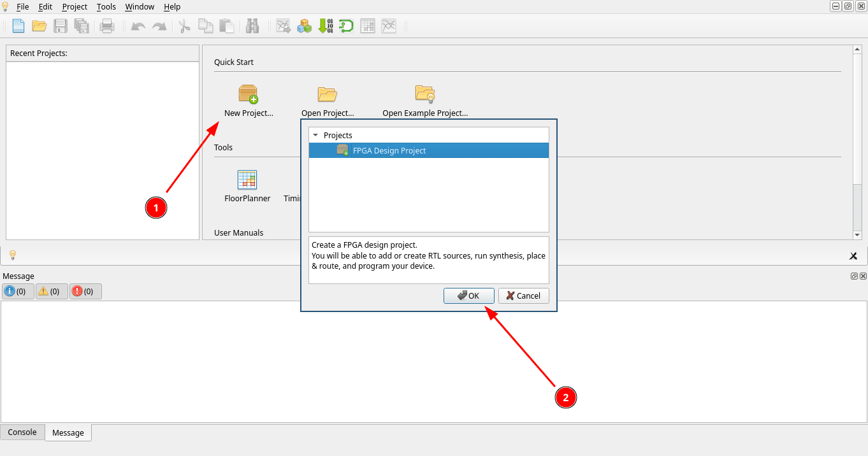Click the Save All toolbar icon

(81, 26)
